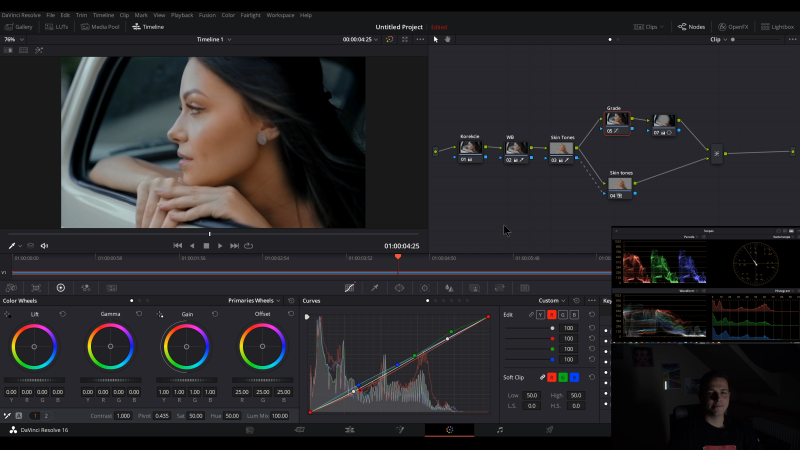The width and height of the screenshot is (800, 450).
Task: Select the lower Skin tones node 04
Action: [620, 188]
